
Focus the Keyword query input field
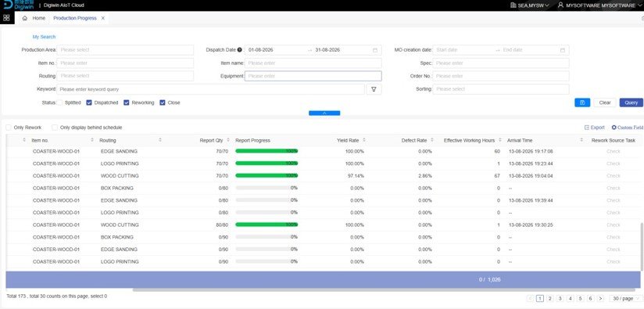[210, 89]
